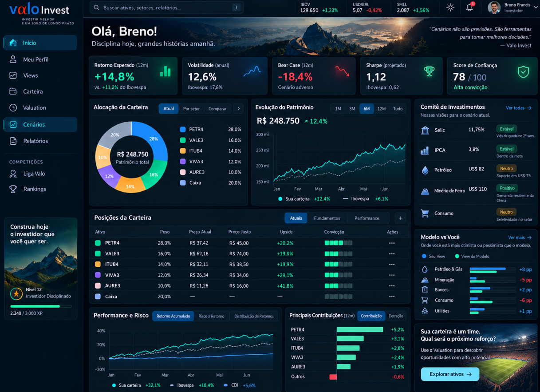Switch allocation to the Por setor tab
540x392 pixels.
click(191, 109)
